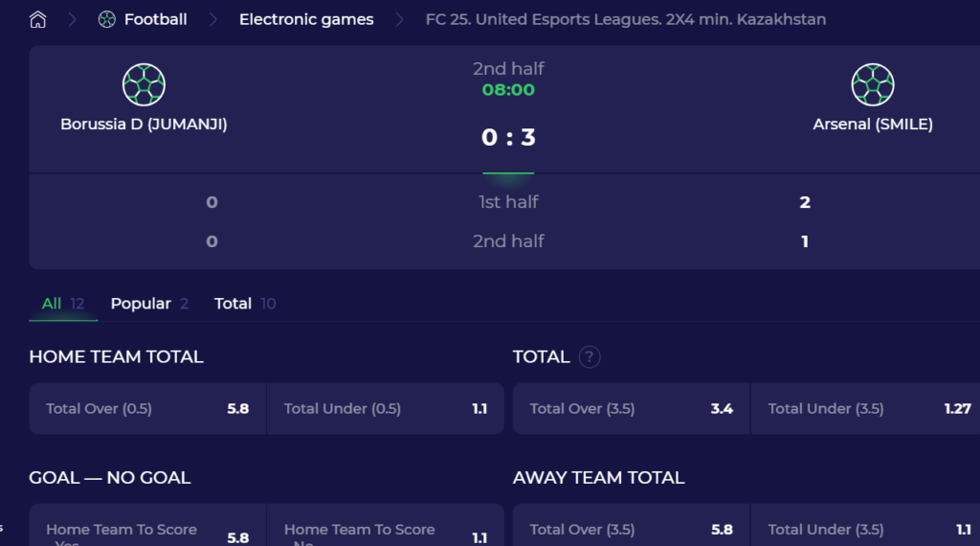
Task: Switch to the All markets tab
Action: pos(63,304)
